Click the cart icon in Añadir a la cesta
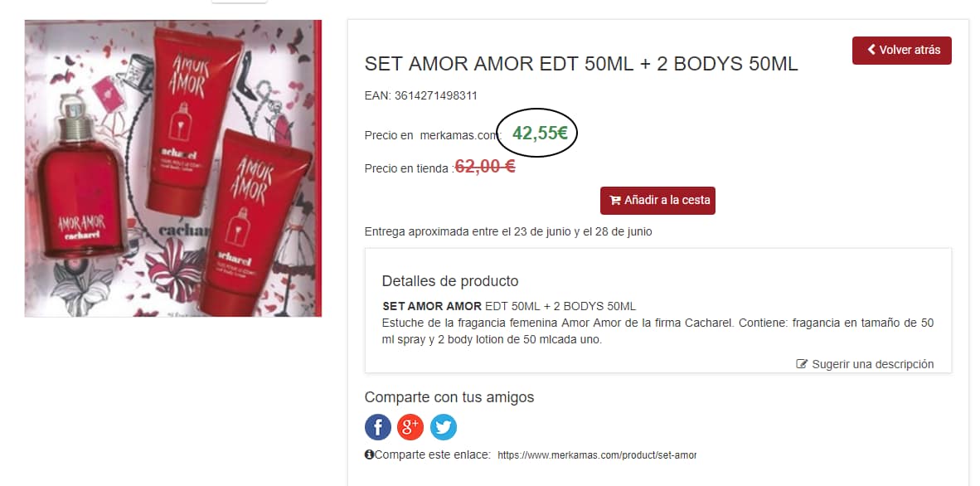 coord(615,201)
